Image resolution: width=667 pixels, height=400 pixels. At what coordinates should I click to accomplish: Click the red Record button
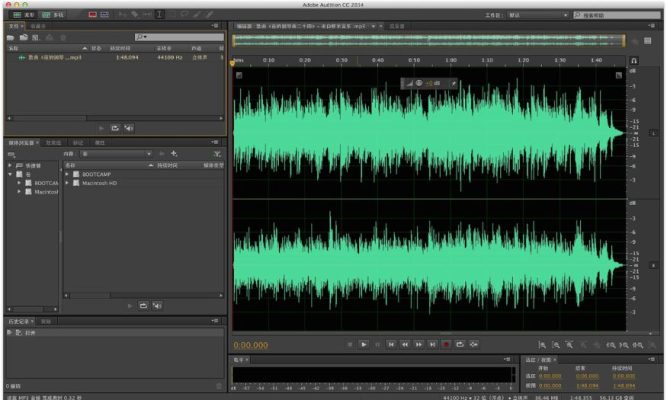pyautogui.click(x=446, y=344)
